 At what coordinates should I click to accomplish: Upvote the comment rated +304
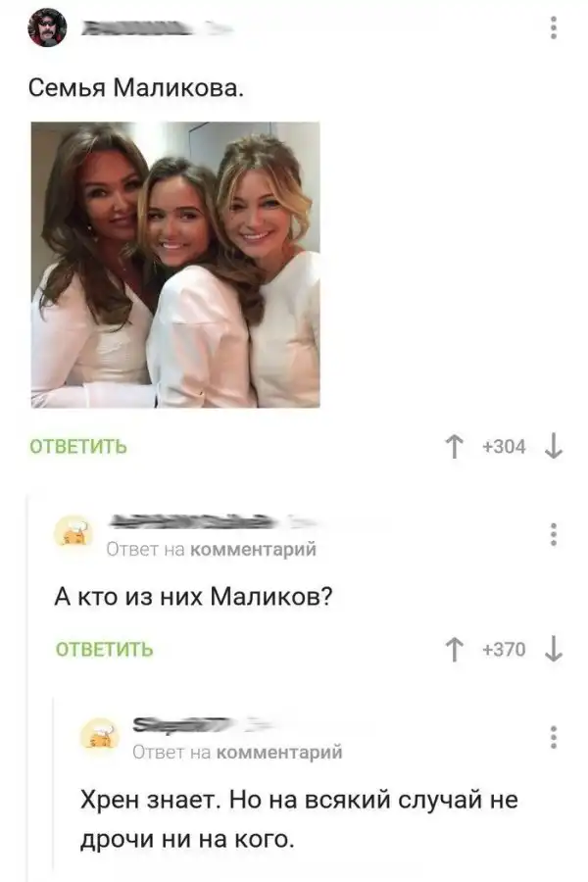point(454,447)
